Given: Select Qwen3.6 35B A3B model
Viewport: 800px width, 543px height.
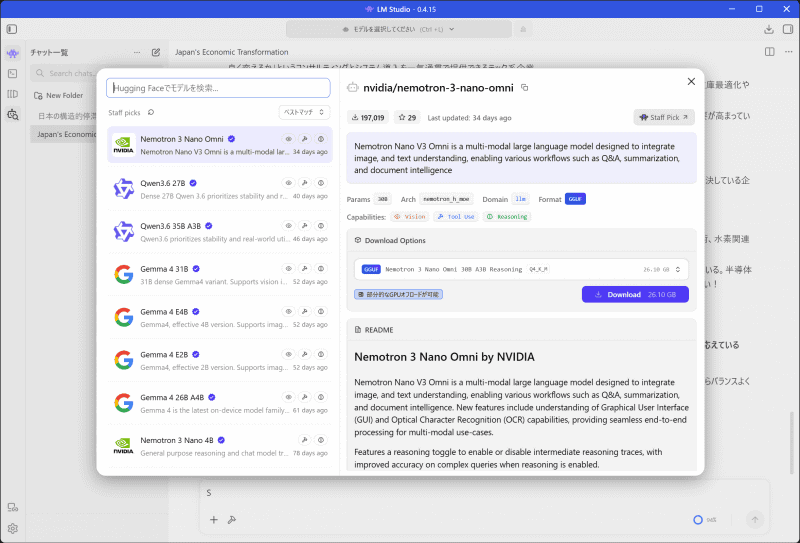Looking at the screenshot, I should pos(219,232).
